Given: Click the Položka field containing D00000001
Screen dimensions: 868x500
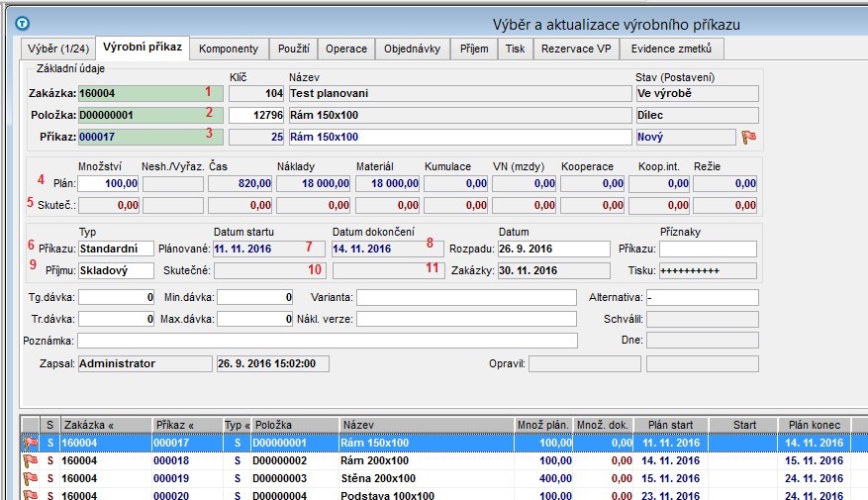Looking at the screenshot, I should (150, 115).
